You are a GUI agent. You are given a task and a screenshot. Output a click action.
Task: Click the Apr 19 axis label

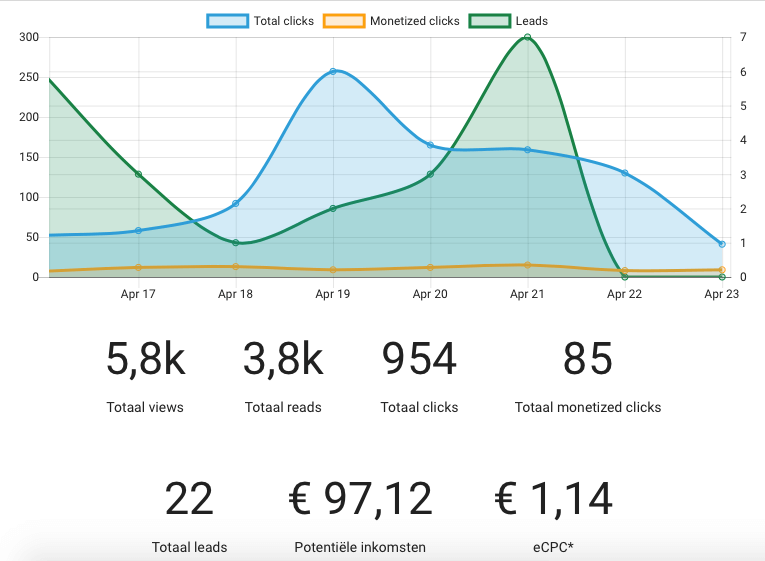pos(333,294)
